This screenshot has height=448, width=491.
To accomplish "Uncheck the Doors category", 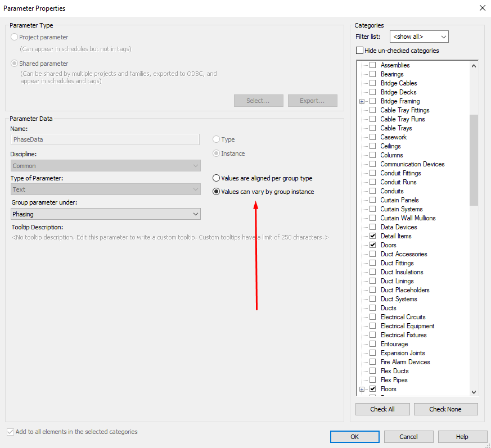I will [x=372, y=245].
